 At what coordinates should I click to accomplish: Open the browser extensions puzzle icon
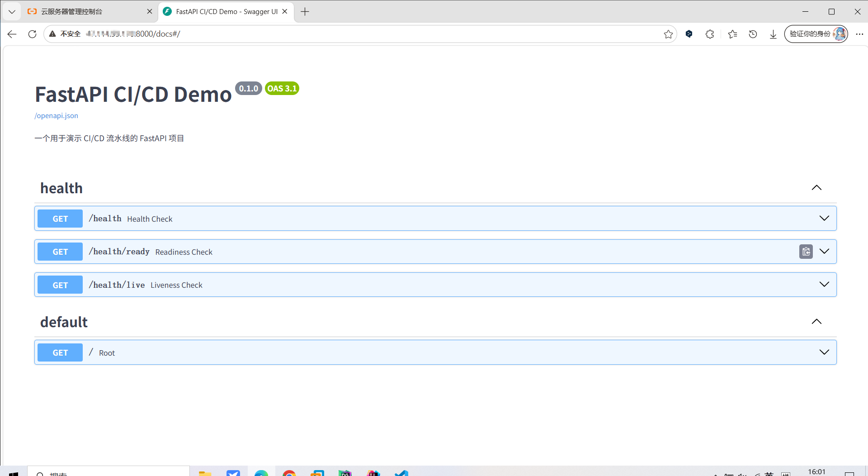click(x=710, y=34)
